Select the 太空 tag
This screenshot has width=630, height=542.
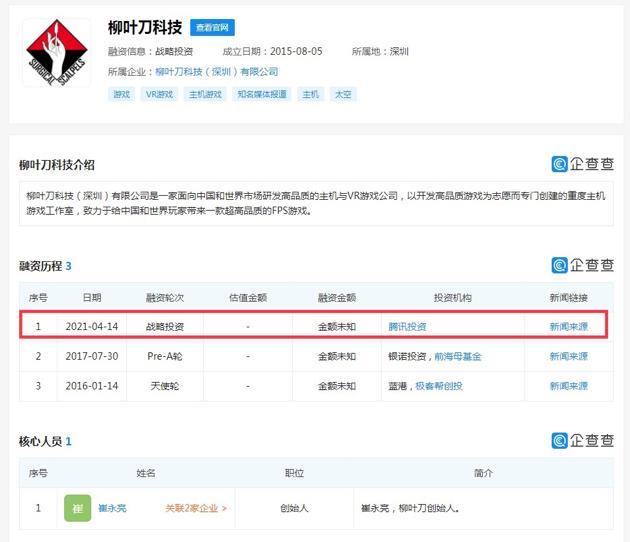(x=343, y=94)
